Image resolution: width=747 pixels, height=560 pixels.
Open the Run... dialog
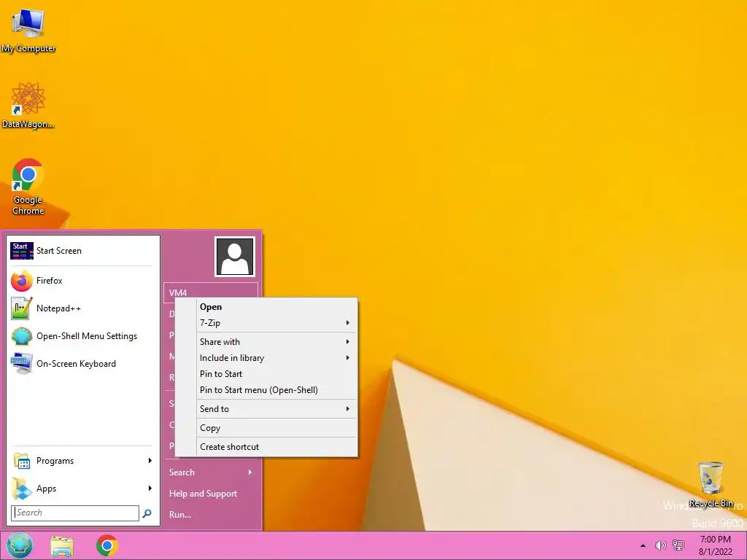click(x=211, y=515)
